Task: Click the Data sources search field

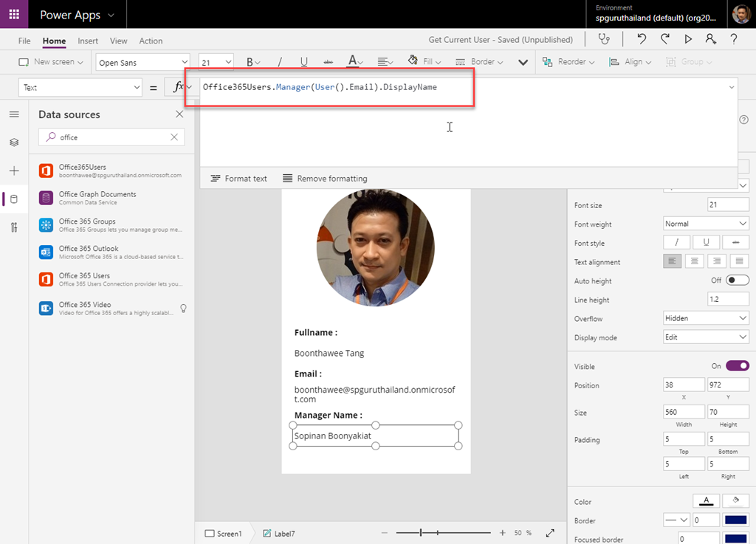Action: tap(111, 137)
